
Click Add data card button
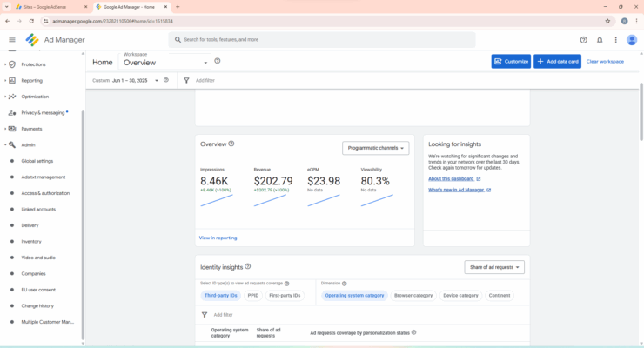tap(557, 61)
